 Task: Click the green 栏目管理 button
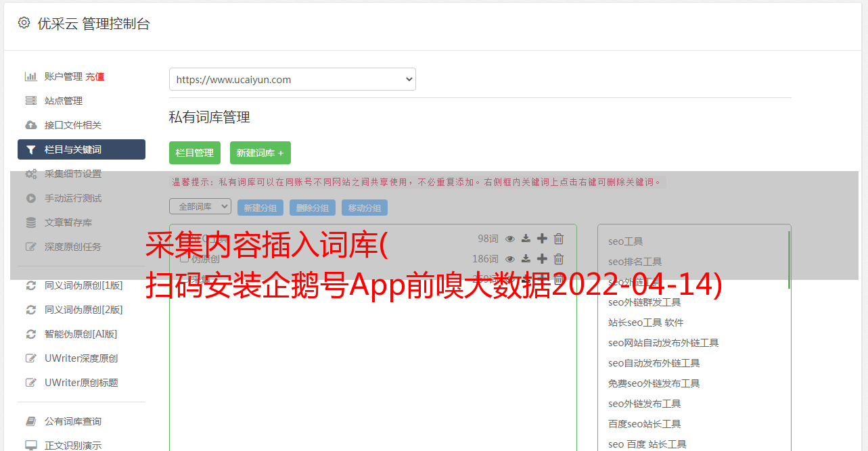click(195, 153)
